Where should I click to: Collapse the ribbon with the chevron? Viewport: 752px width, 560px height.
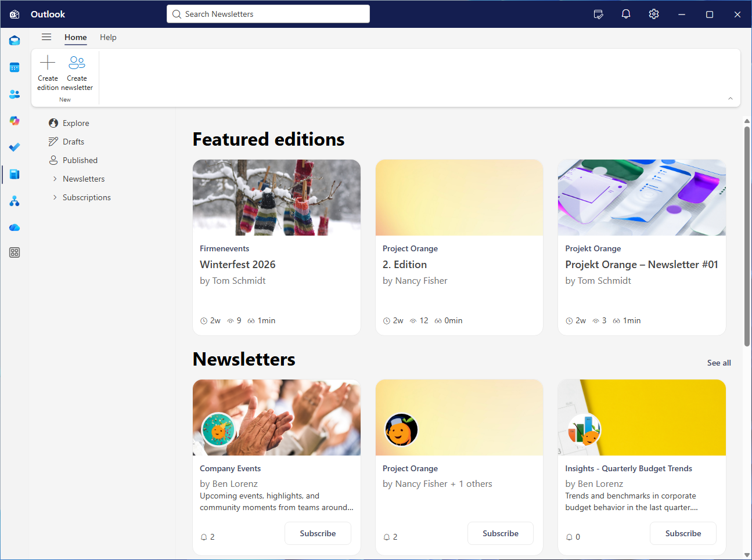pyautogui.click(x=730, y=99)
